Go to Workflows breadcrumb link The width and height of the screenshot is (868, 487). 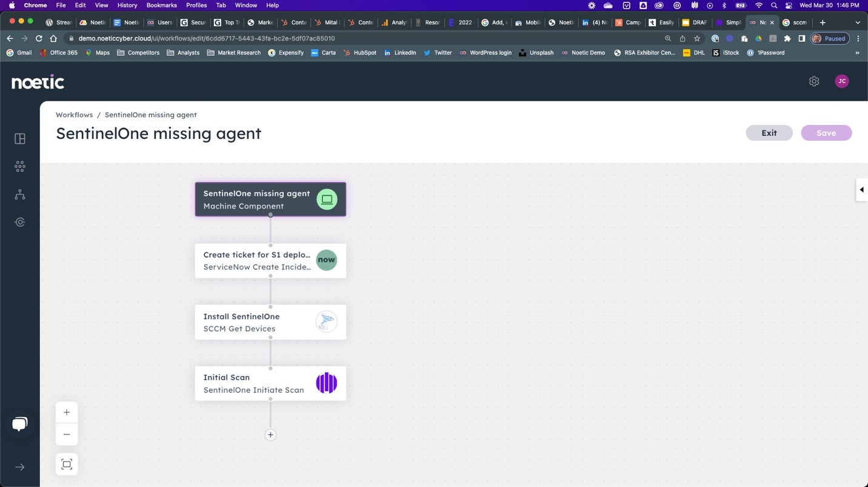tap(74, 115)
